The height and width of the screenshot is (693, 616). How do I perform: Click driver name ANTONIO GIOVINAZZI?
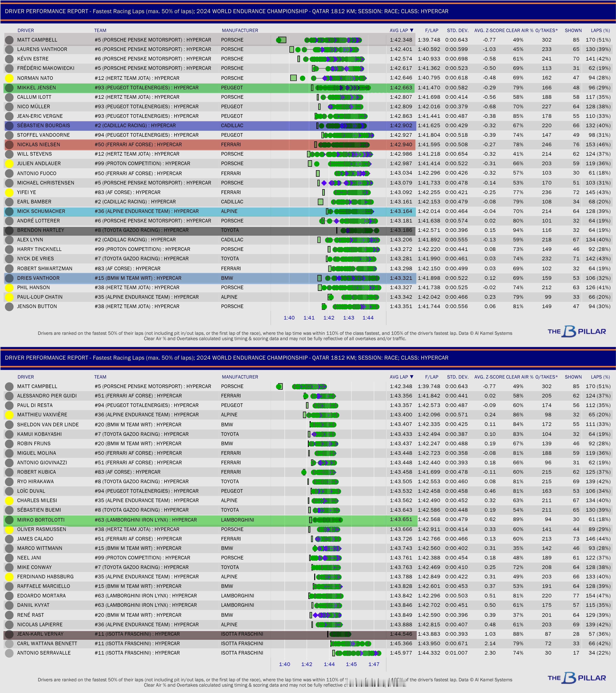coord(42,462)
